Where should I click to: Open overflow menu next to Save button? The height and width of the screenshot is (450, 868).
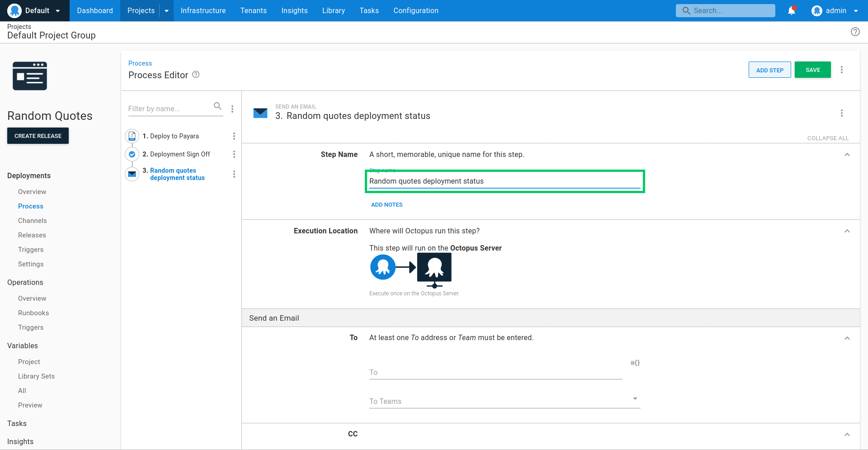(x=842, y=70)
